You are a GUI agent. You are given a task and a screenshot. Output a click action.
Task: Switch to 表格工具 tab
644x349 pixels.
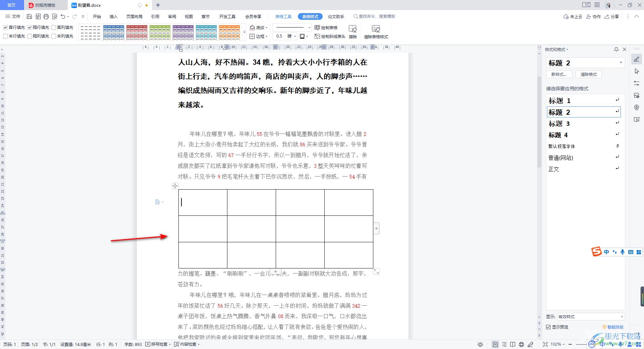coord(283,16)
